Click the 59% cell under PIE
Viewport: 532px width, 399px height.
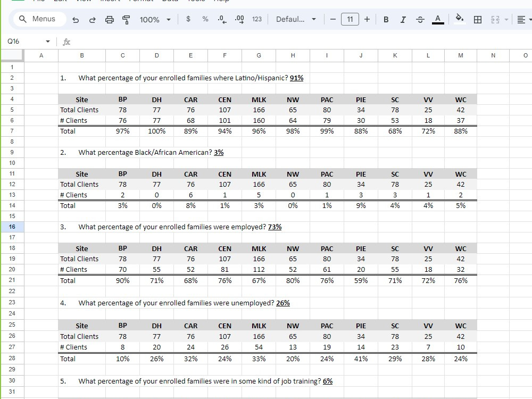[x=361, y=280]
